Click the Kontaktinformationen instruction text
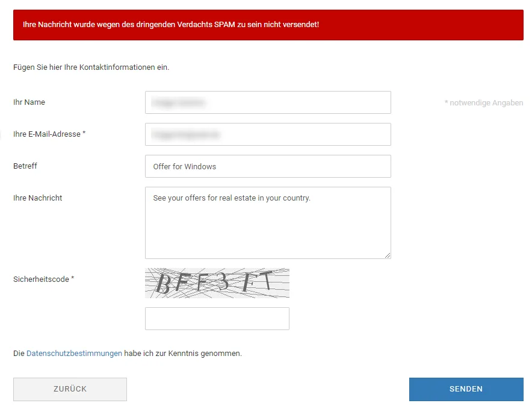The height and width of the screenshot is (412, 532). [91, 67]
